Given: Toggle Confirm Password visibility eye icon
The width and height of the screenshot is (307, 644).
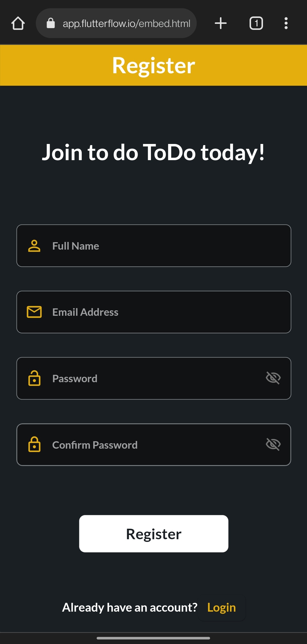Looking at the screenshot, I should pos(273,444).
